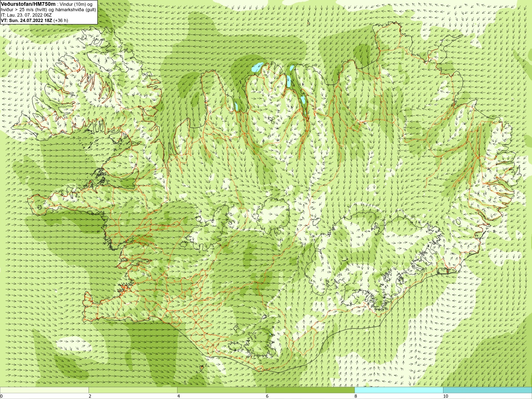Click the teal above-10 legend color band

487,390
